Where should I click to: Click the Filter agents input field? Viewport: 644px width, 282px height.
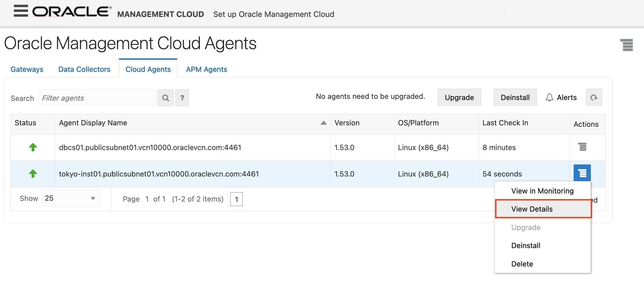click(x=97, y=98)
